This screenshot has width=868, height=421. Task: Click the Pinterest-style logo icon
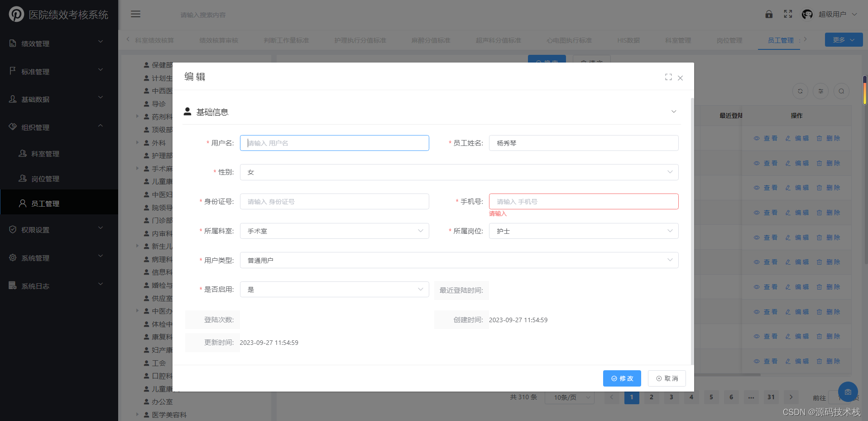16,14
